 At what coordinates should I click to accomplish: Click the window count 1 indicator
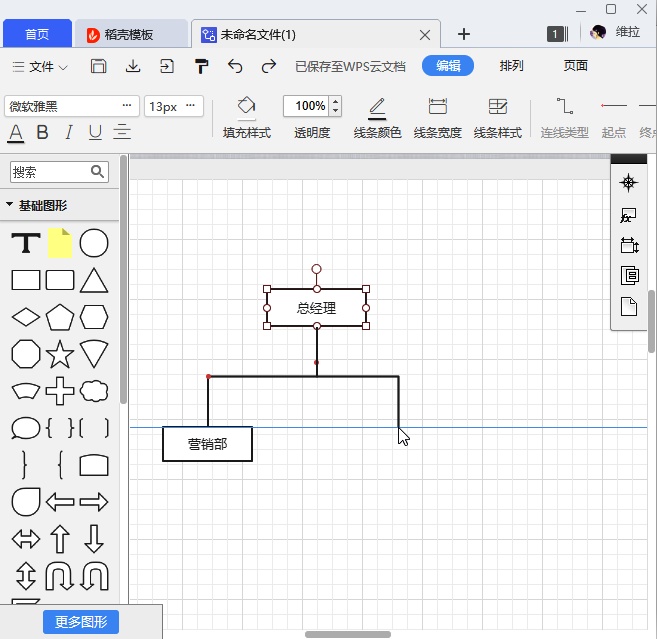pos(557,34)
